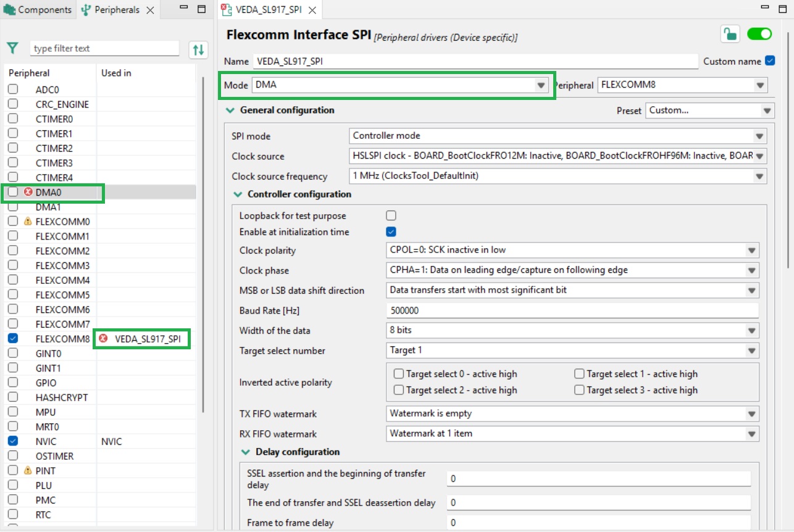Minimize the Peripherals panel view
The height and width of the screenshot is (532, 794).
[184, 9]
